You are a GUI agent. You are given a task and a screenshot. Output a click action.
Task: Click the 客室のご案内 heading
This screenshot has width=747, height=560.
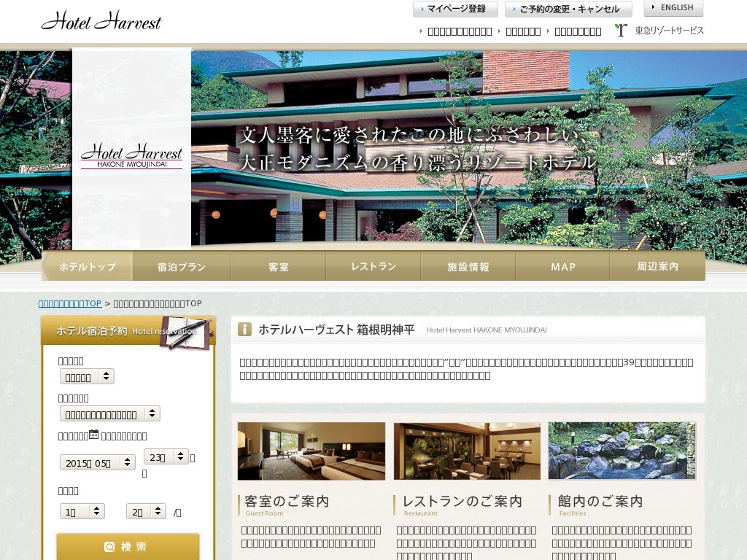(287, 502)
